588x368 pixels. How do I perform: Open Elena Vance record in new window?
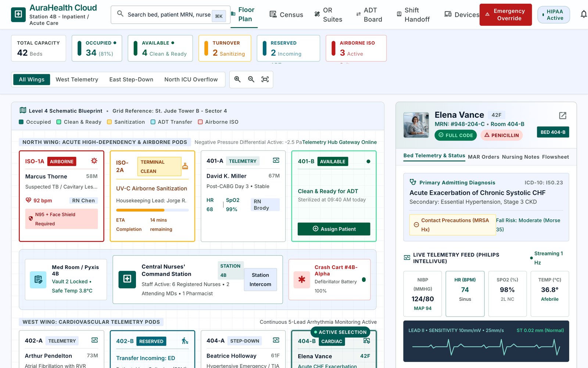[x=563, y=116]
